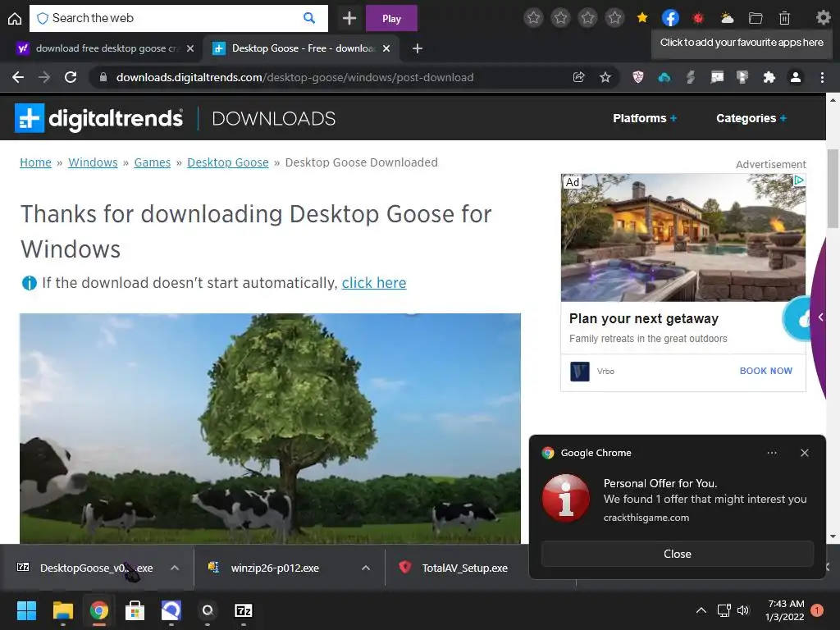Click the 'click here' download link
Viewport: 840px width, 630px height.
[x=374, y=282]
